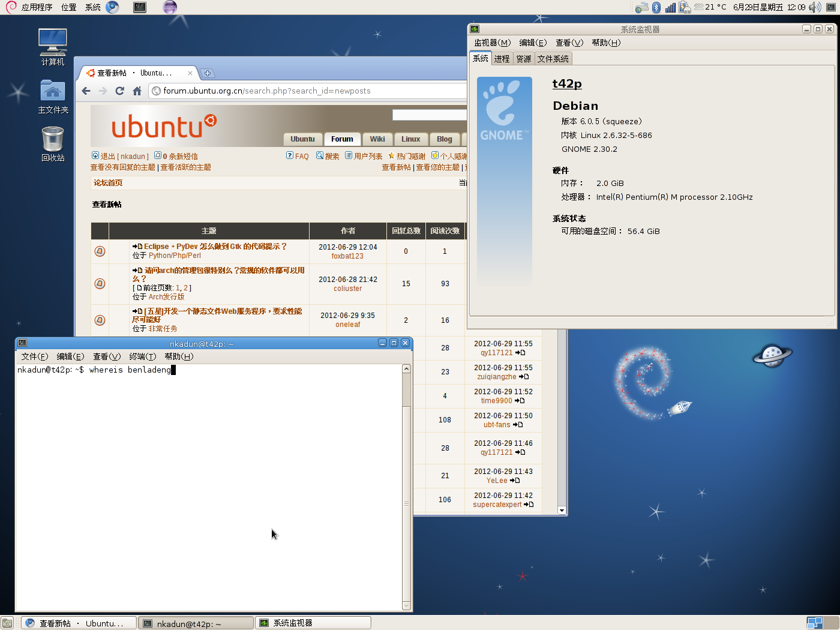Open the Help menu in System Monitor
The height and width of the screenshot is (630, 840).
605,43
